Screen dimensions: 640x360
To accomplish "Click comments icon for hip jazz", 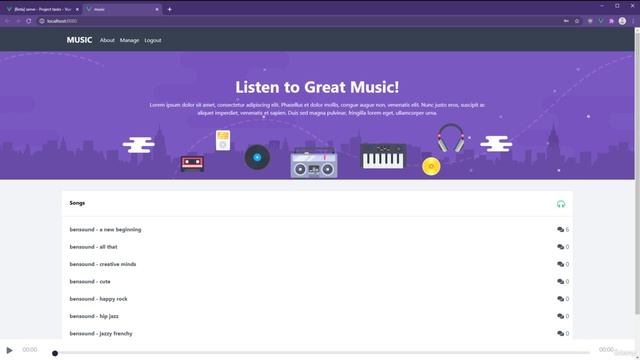I will [x=560, y=316].
